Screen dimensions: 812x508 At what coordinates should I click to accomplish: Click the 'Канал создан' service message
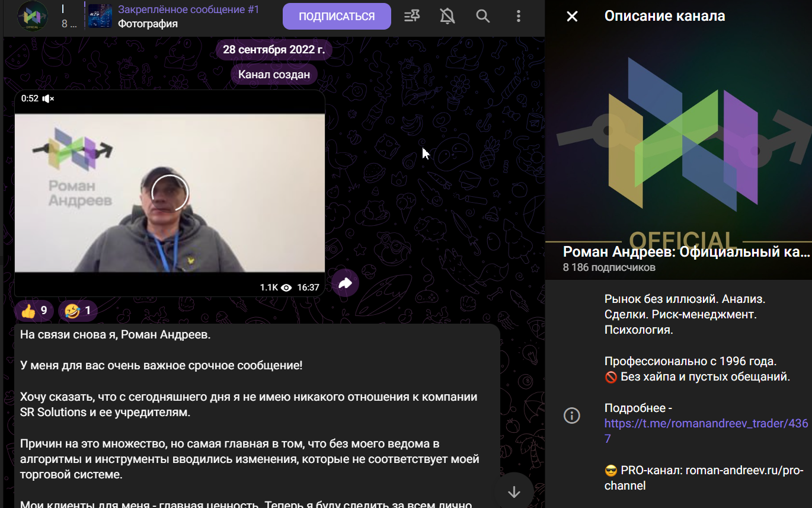pos(274,74)
